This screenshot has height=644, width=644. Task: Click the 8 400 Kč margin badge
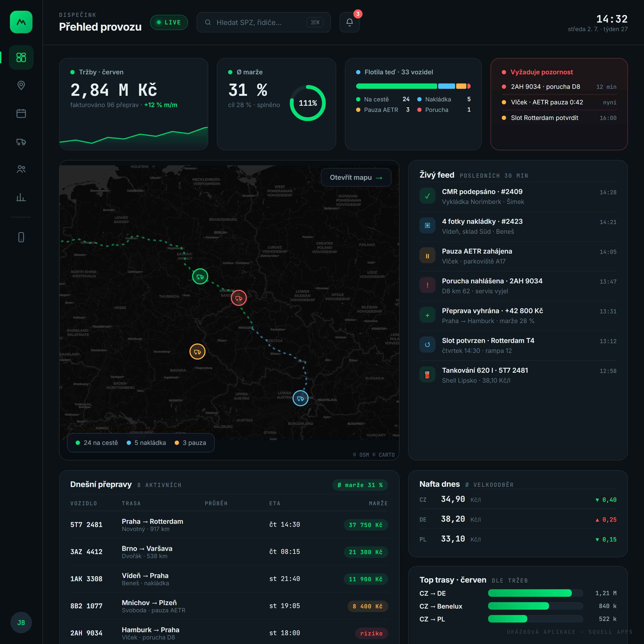[x=368, y=606]
